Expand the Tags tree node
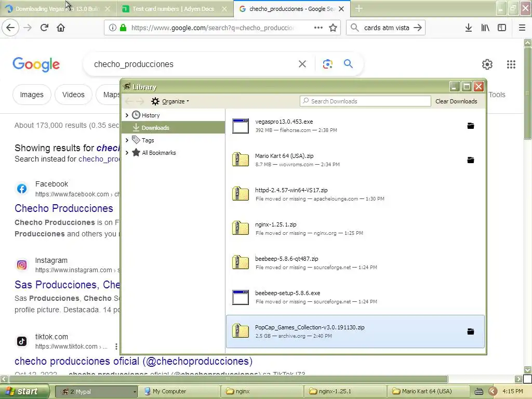 [127, 140]
